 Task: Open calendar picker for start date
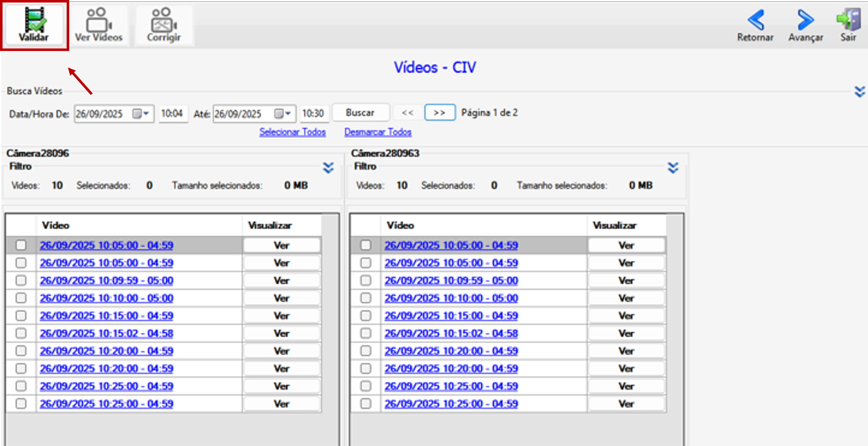tap(141, 114)
